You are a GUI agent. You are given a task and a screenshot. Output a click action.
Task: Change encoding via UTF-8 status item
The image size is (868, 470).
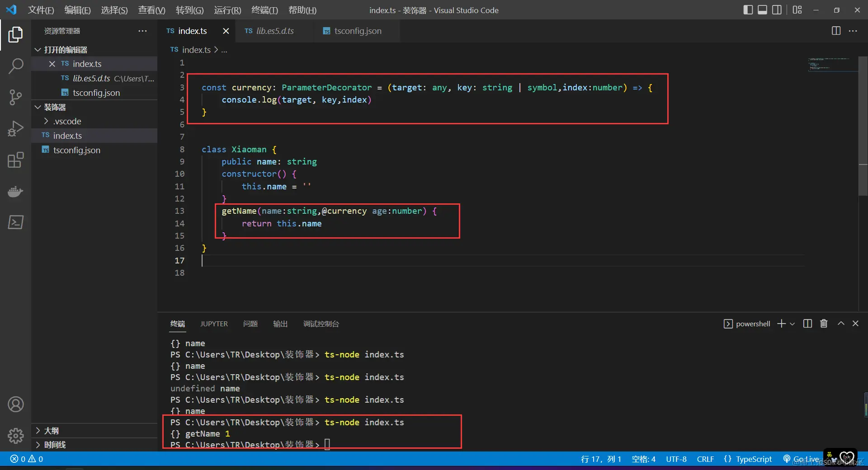676,459
